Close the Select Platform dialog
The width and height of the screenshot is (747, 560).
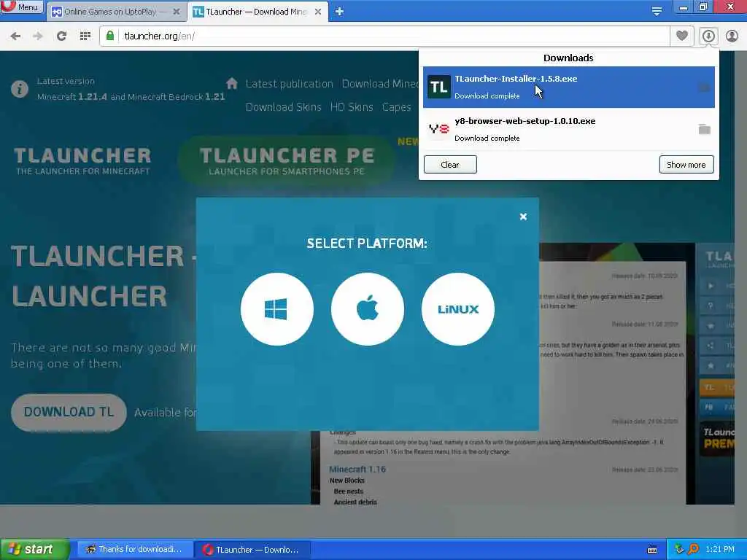pos(523,217)
